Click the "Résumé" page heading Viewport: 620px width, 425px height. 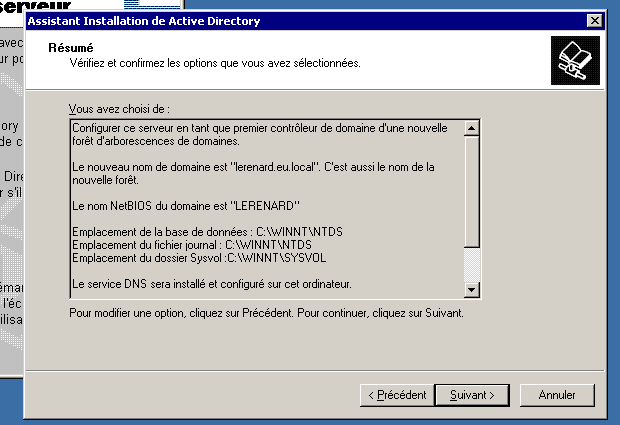[x=71, y=48]
